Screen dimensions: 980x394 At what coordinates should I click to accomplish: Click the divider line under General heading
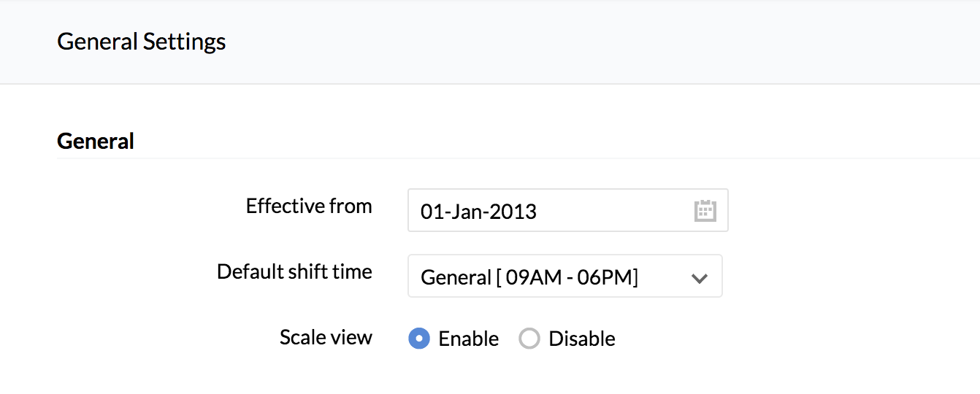[x=518, y=158]
